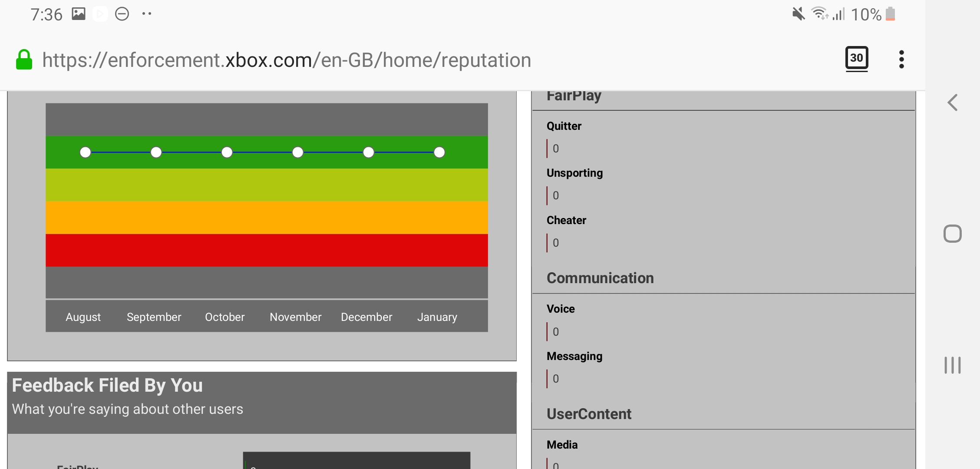The width and height of the screenshot is (980, 469).
Task: Open the tab switcher showing 30 tabs
Action: click(856, 59)
